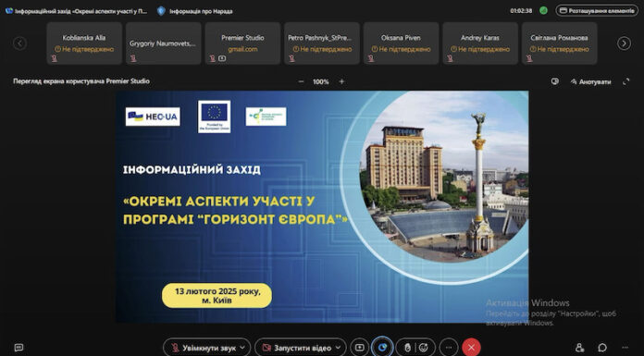Open the blue Webex assistant circle icon
The width and height of the screenshot is (644, 356).
click(382, 348)
